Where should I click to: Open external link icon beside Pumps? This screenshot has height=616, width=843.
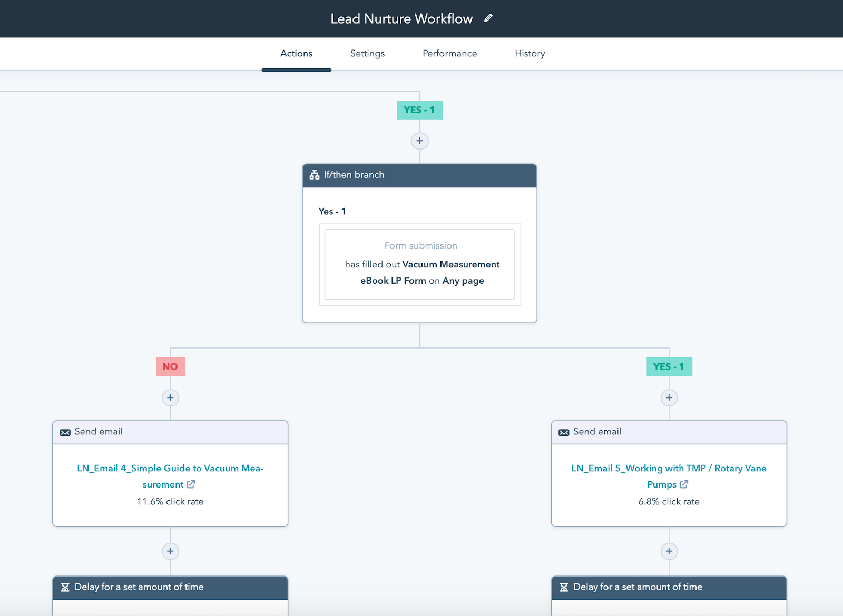(x=684, y=484)
